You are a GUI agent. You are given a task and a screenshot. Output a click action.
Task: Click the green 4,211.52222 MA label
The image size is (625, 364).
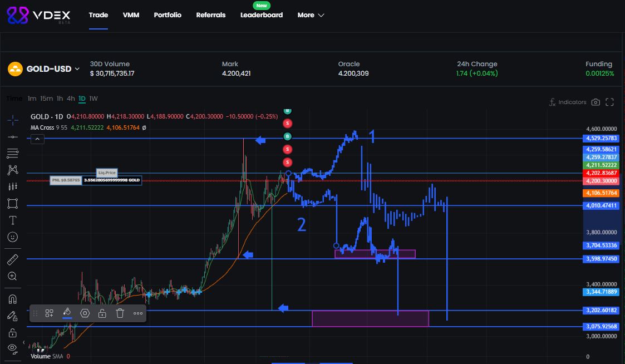pos(601,165)
